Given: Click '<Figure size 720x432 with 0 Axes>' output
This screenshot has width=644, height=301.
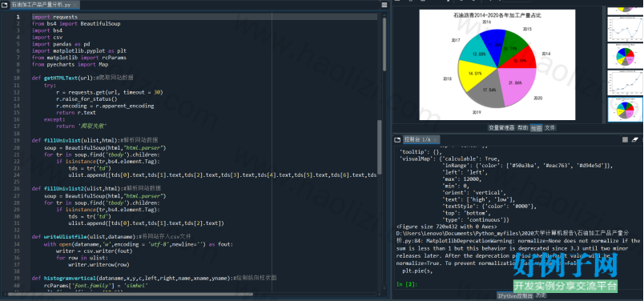Looking at the screenshot, I should (447, 227).
